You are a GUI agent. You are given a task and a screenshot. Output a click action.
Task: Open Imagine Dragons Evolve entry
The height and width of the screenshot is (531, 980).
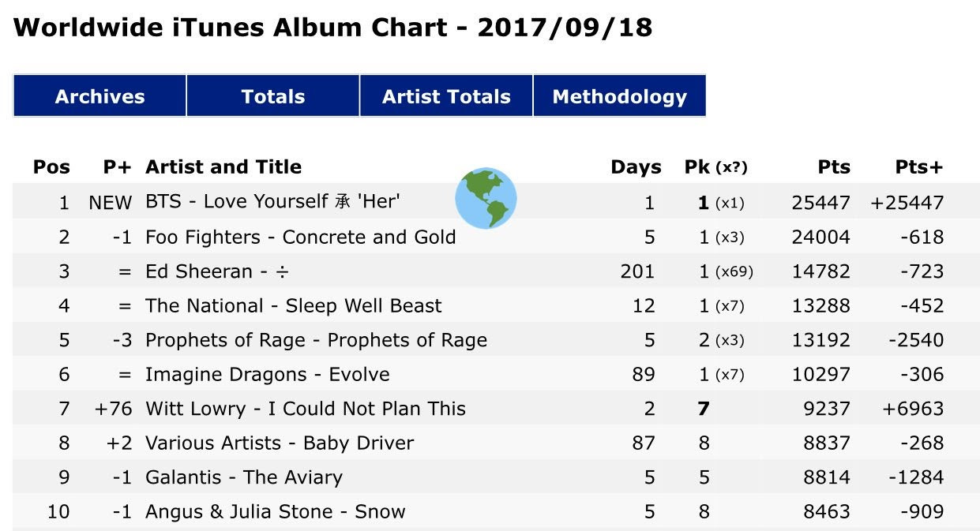pyautogui.click(x=267, y=375)
